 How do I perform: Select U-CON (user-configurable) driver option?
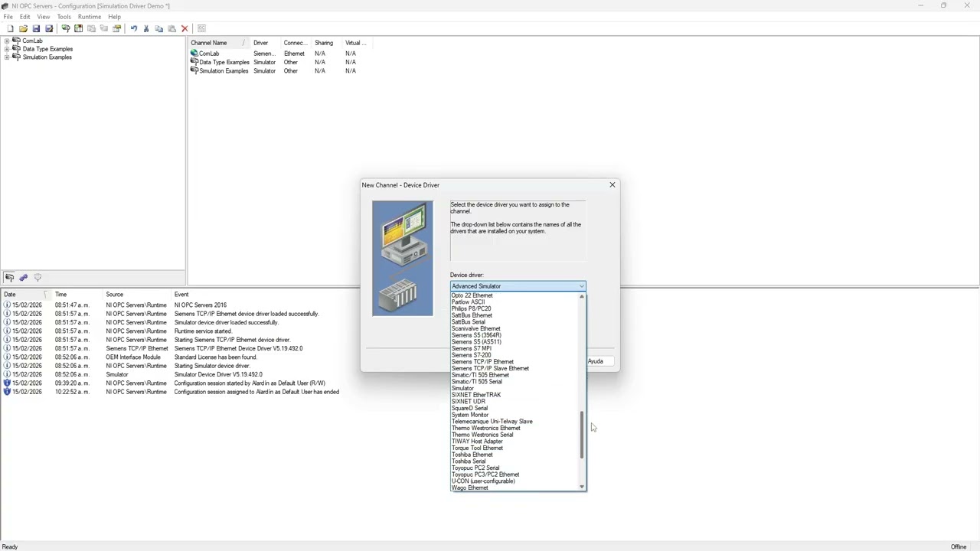click(483, 481)
